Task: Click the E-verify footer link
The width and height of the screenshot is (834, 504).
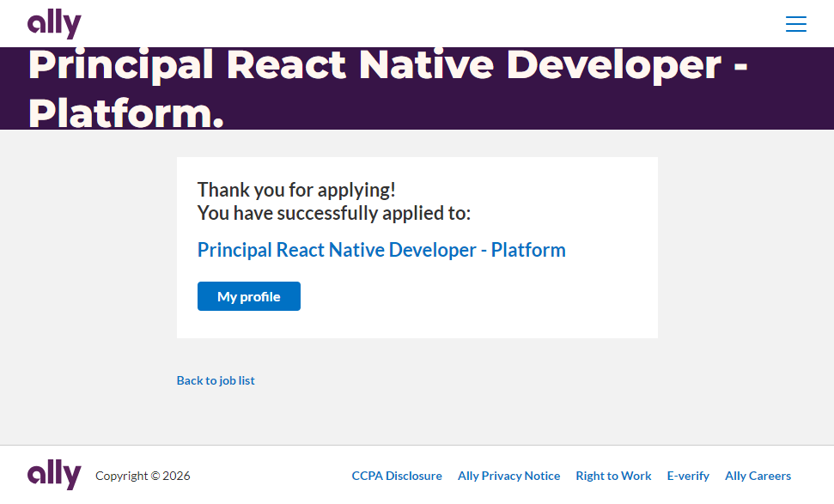Action: (688, 476)
